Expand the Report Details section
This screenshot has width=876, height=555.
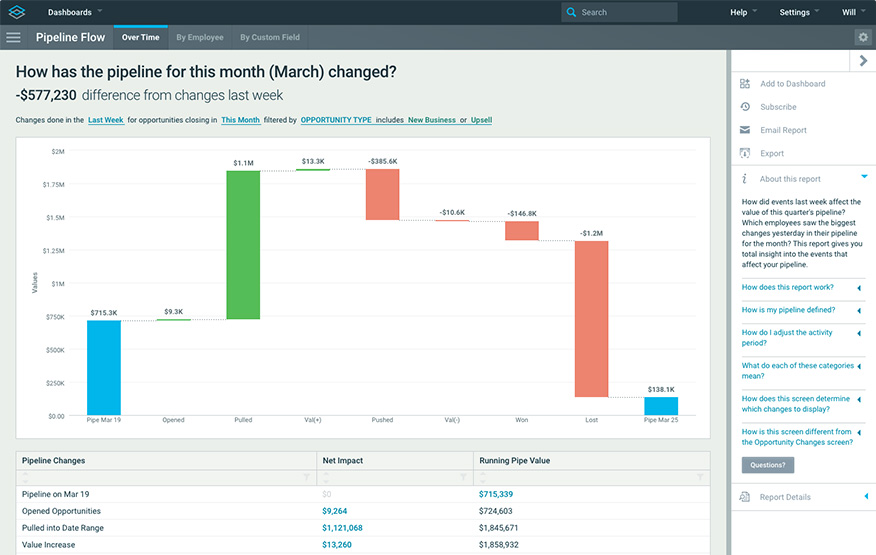tap(864, 497)
